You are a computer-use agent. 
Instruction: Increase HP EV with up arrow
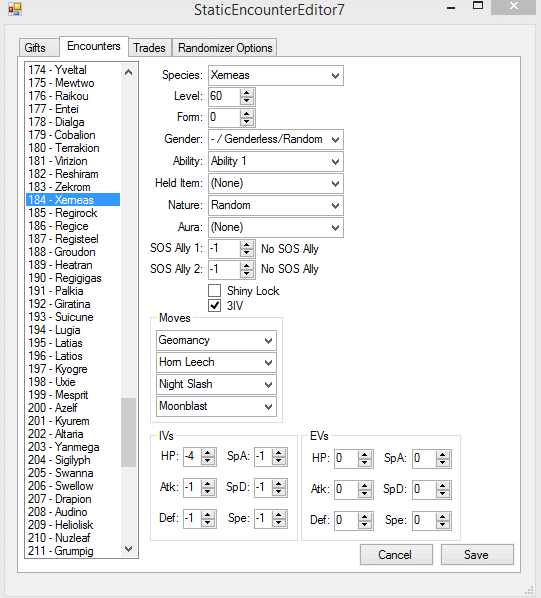[365, 455]
